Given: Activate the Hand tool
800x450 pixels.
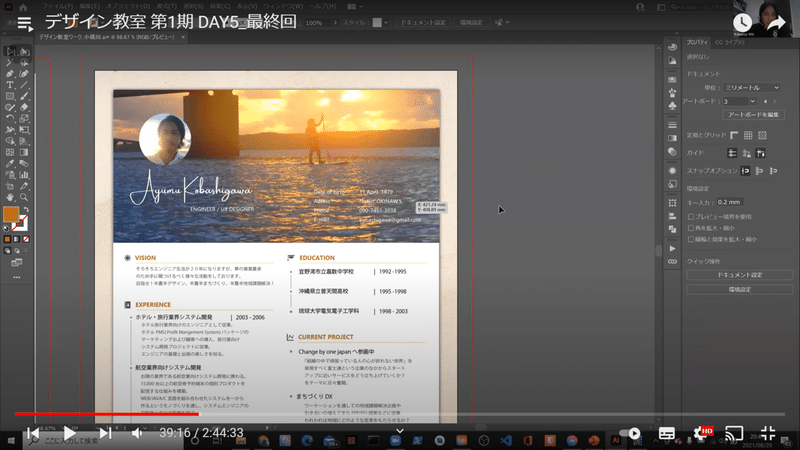Looking at the screenshot, I should tap(10, 197).
